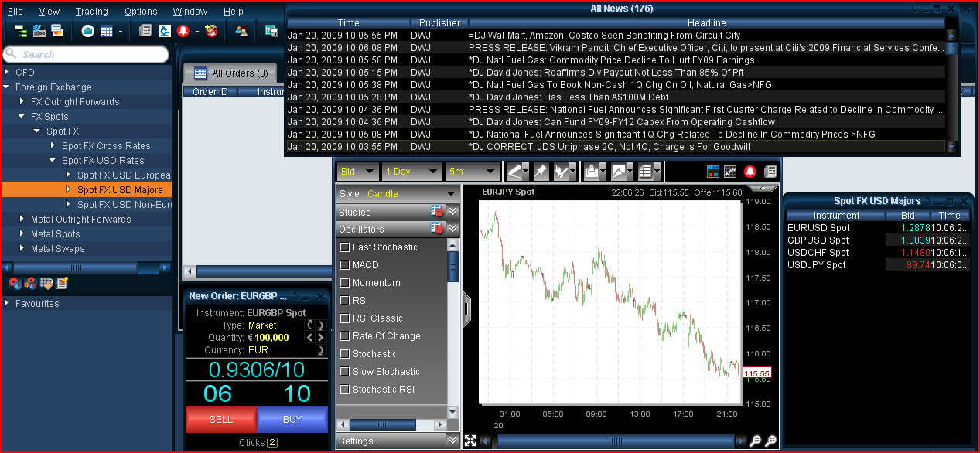Open the newspaper news icon in main toolbar
This screenshot has width=980, height=453.
[x=145, y=31]
